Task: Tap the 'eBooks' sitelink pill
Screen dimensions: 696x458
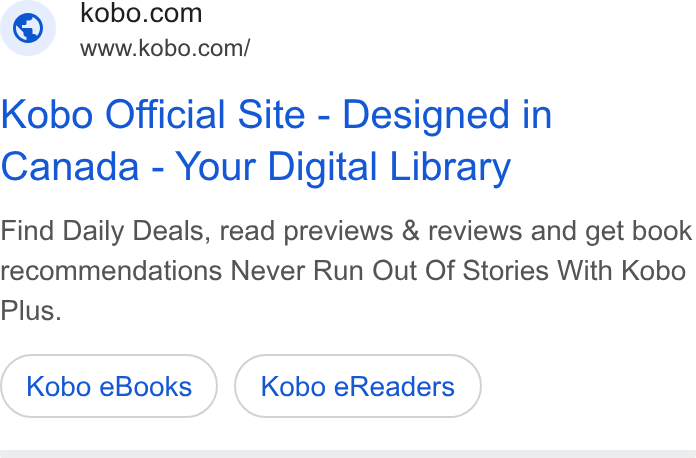Action: tap(109, 386)
